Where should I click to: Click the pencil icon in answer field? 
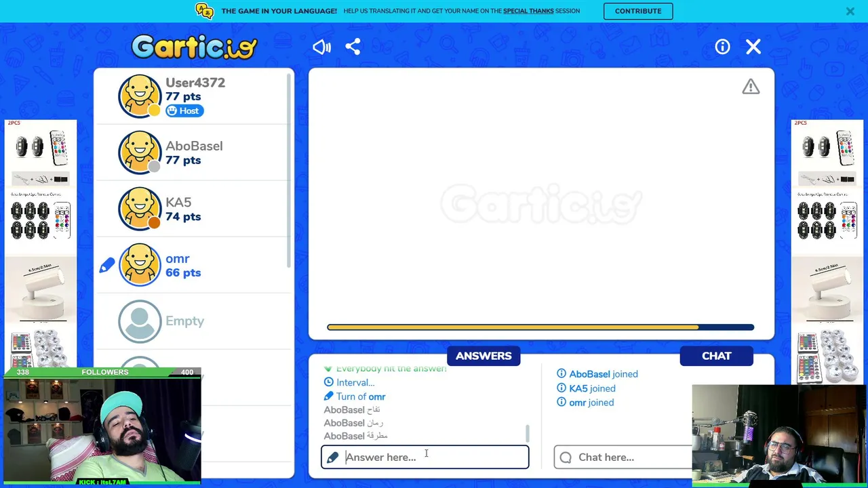332,457
